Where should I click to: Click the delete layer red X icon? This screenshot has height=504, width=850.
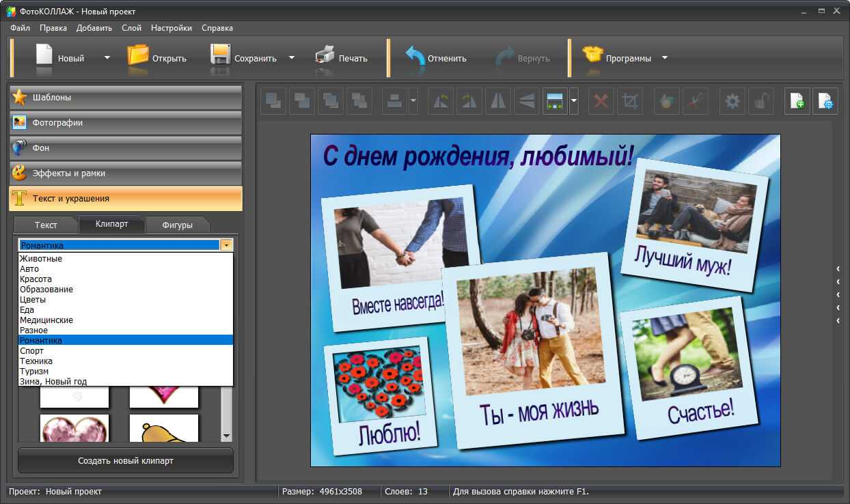click(601, 102)
